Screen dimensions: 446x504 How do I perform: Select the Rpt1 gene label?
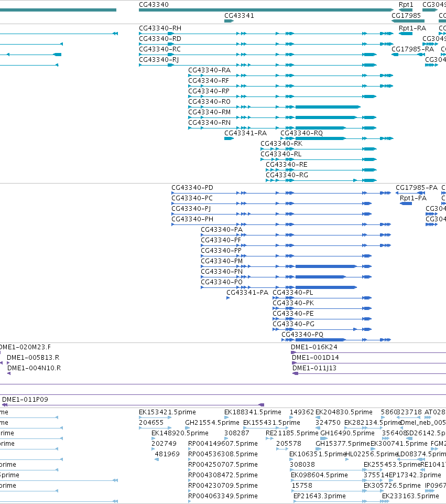(x=406, y=5)
